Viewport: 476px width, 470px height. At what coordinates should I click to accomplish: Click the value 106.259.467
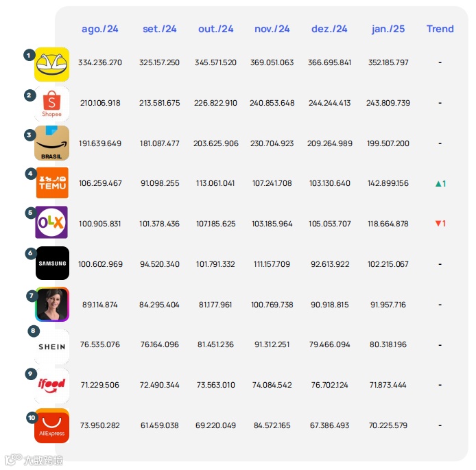(x=100, y=183)
